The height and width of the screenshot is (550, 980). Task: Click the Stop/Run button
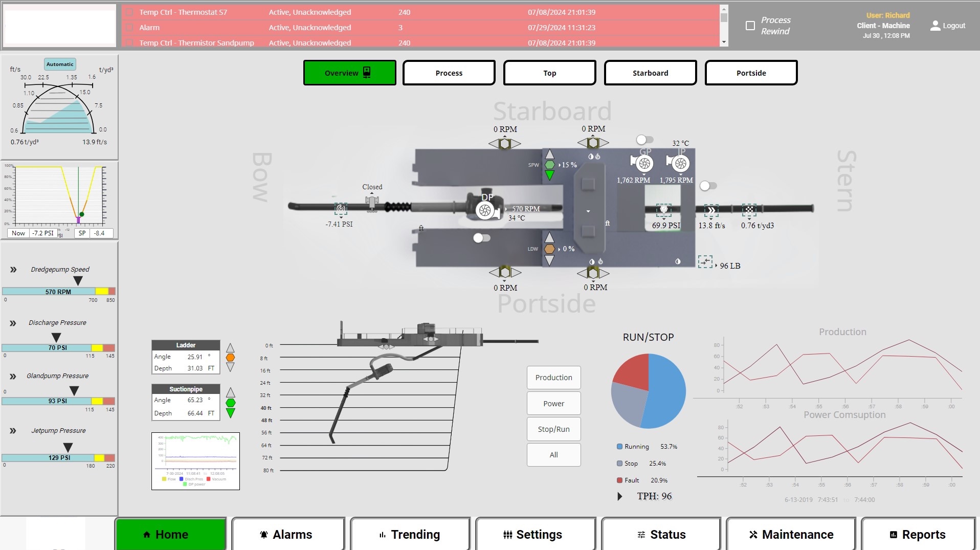point(553,429)
